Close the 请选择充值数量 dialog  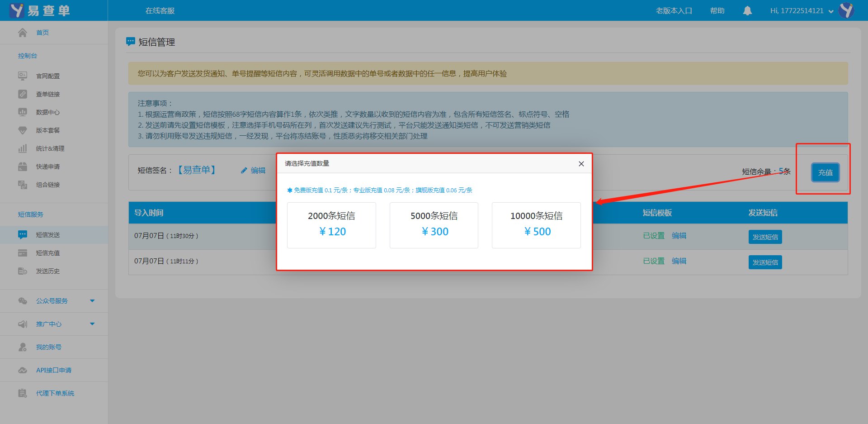click(x=581, y=164)
